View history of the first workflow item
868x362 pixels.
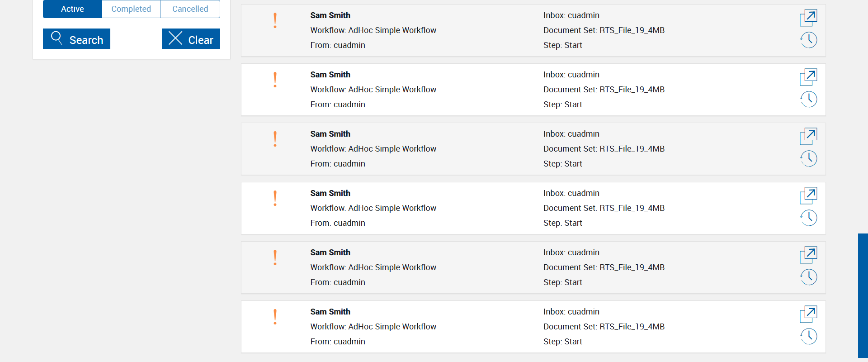tap(809, 40)
